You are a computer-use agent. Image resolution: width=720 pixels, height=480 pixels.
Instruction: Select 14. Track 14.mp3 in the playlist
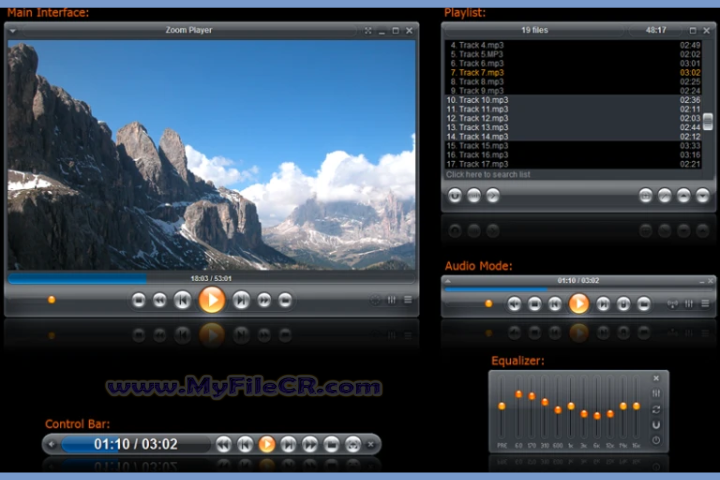click(x=573, y=136)
